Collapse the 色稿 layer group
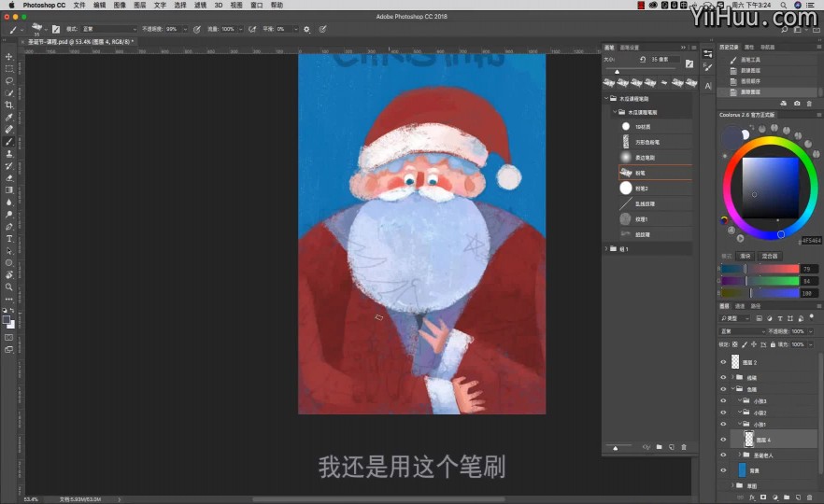 [x=732, y=389]
